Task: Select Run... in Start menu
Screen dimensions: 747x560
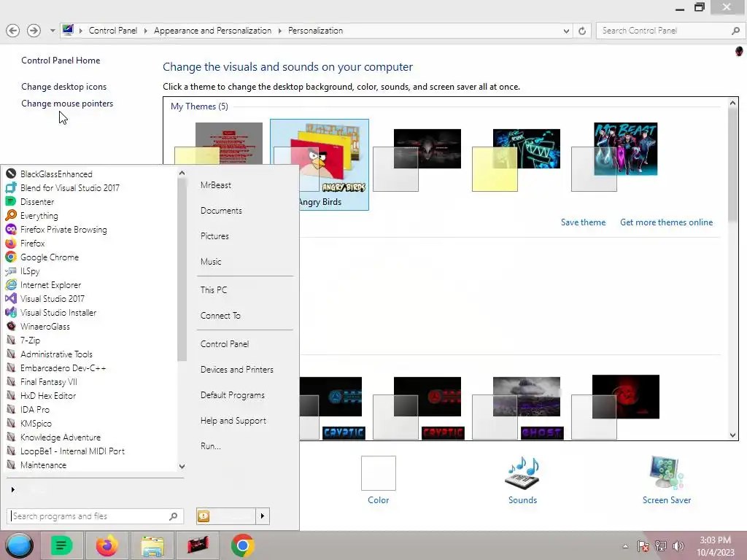Action: [x=210, y=446]
